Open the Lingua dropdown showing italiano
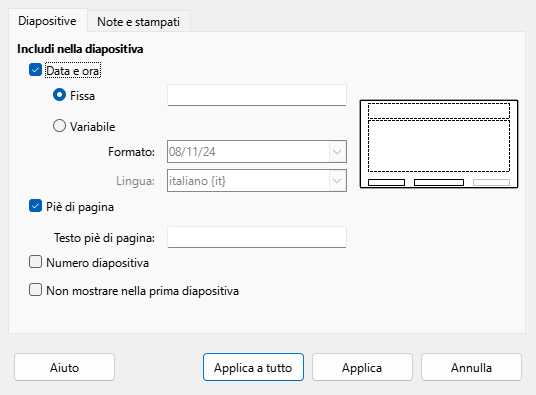The image size is (536, 395). coord(257,180)
